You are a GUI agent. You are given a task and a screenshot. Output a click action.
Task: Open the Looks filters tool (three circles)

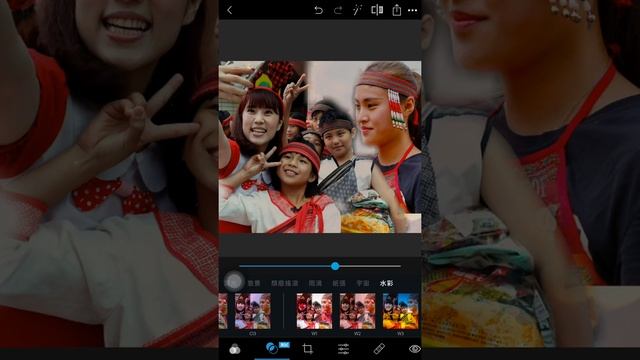click(235, 349)
